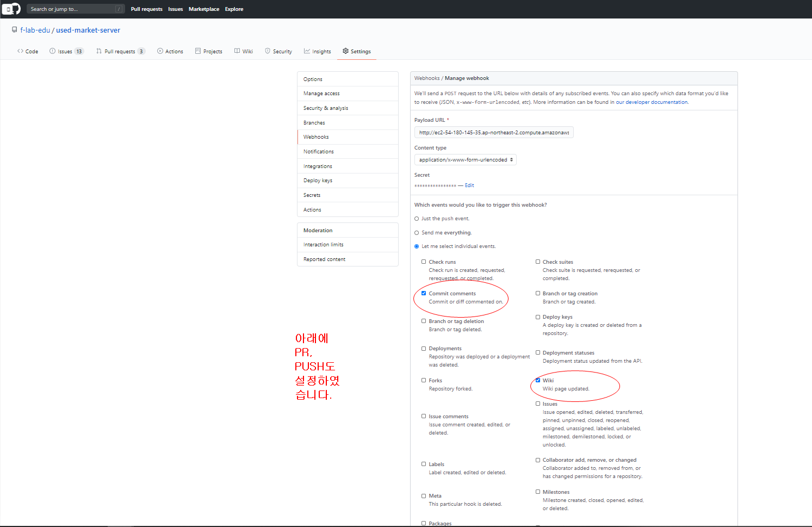Open the Issues tab
This screenshot has width=812, height=527.
(66, 51)
